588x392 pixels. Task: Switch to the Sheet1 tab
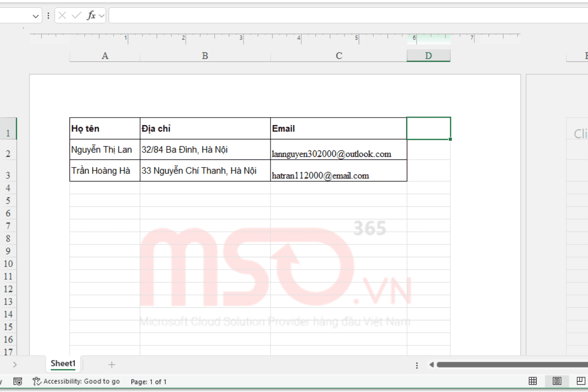tap(63, 364)
